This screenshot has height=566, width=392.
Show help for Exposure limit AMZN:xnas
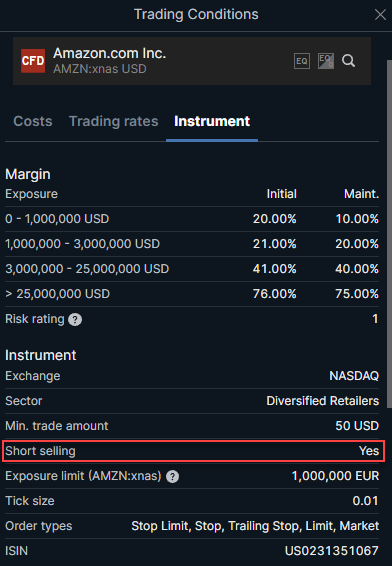173,476
